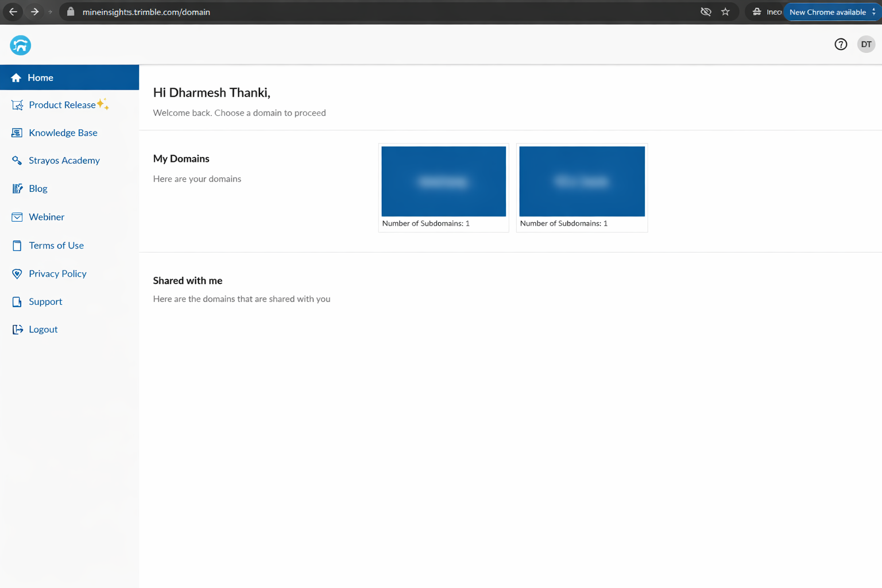Click the Privacy Policy shield icon

(x=17, y=274)
